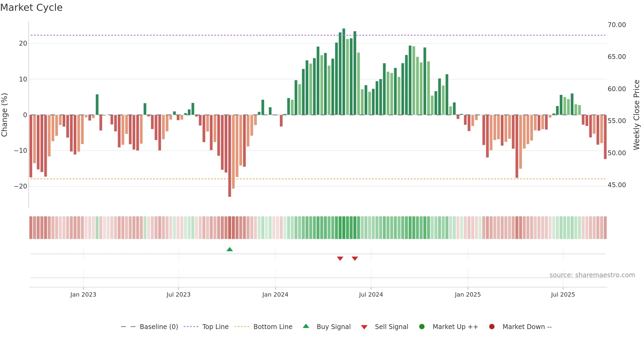Click the 45.00 price axis label
The height and width of the screenshot is (362, 644).
coord(617,185)
